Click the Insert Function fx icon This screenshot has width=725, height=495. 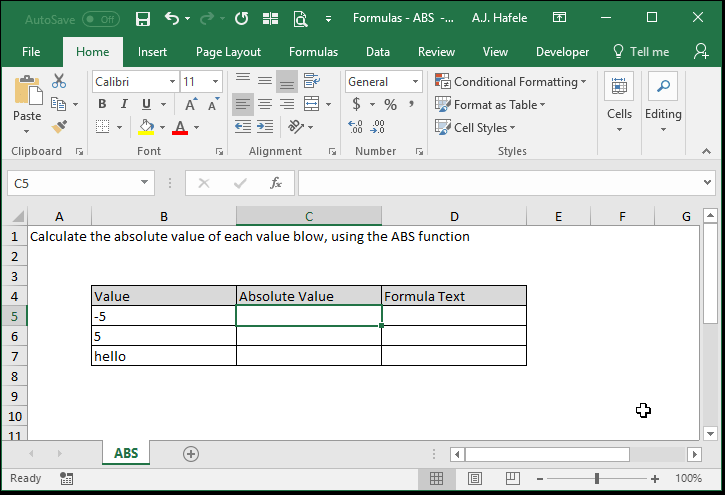pos(276,183)
